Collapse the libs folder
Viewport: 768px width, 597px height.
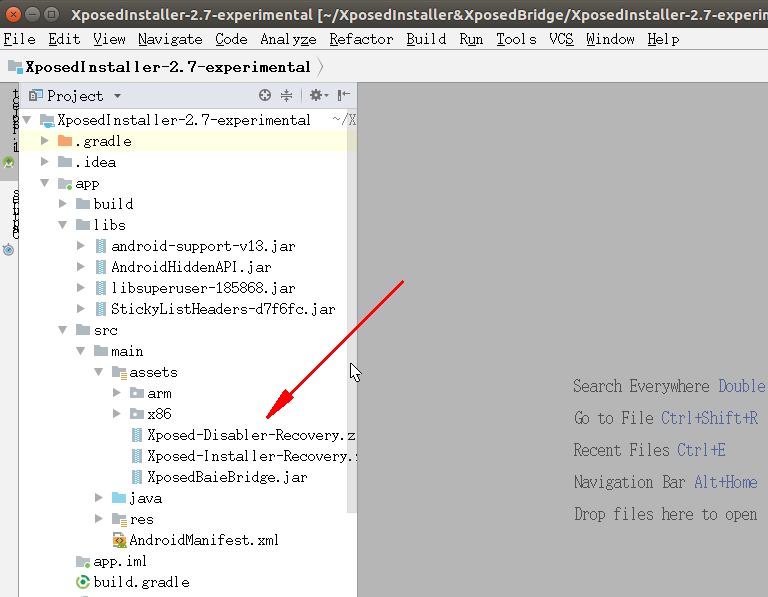click(x=63, y=225)
